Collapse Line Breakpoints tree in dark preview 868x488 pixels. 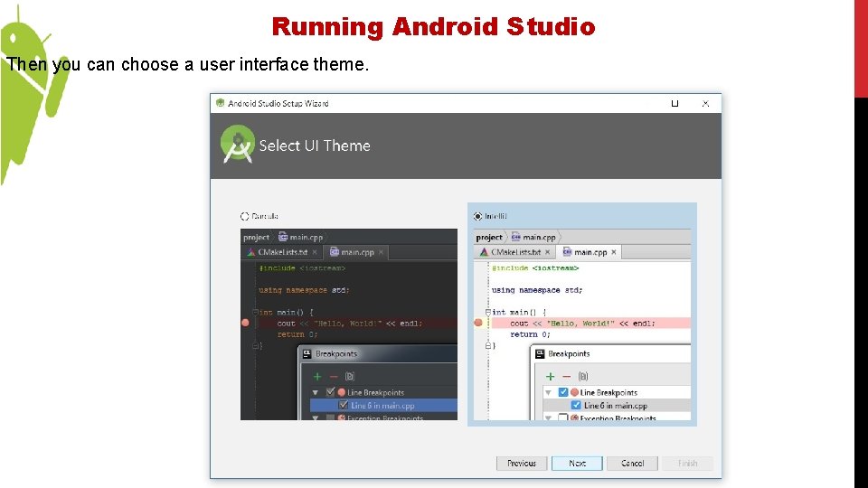tap(316, 392)
